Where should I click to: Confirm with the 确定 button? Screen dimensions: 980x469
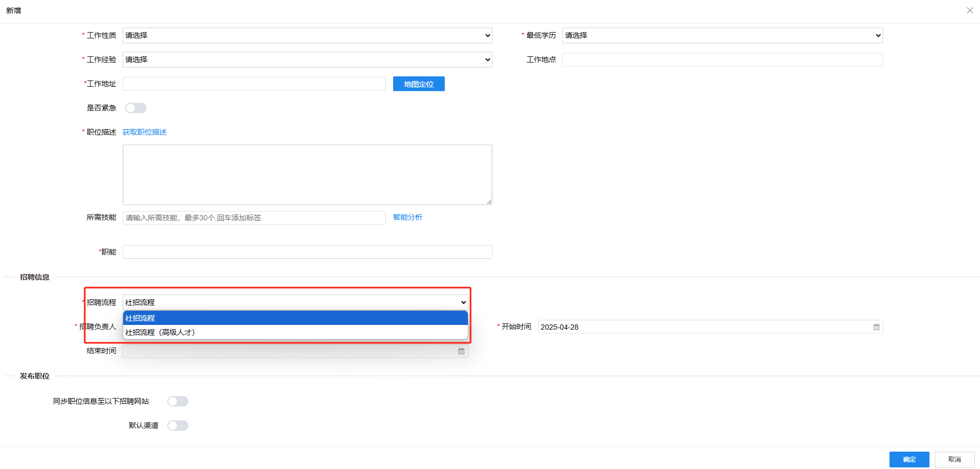[x=909, y=460]
